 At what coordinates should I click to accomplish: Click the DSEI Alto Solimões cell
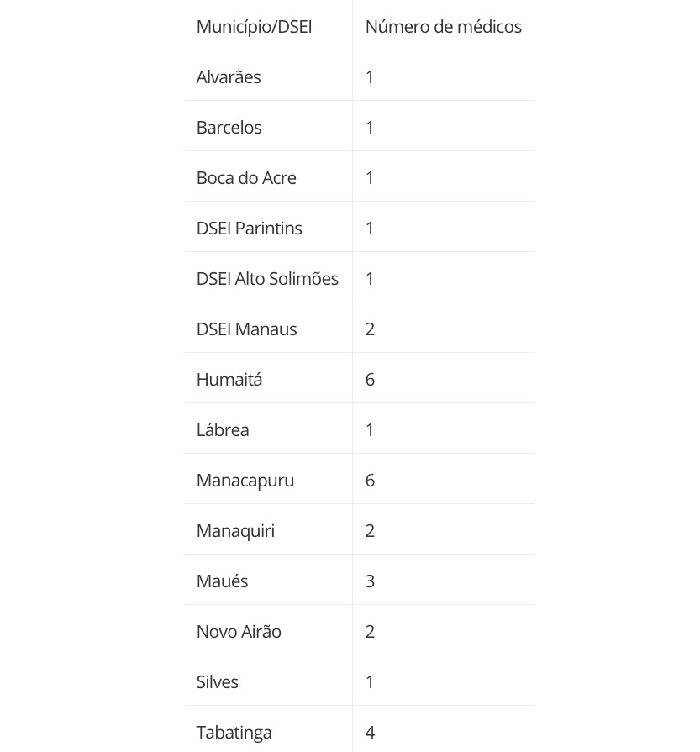click(267, 279)
